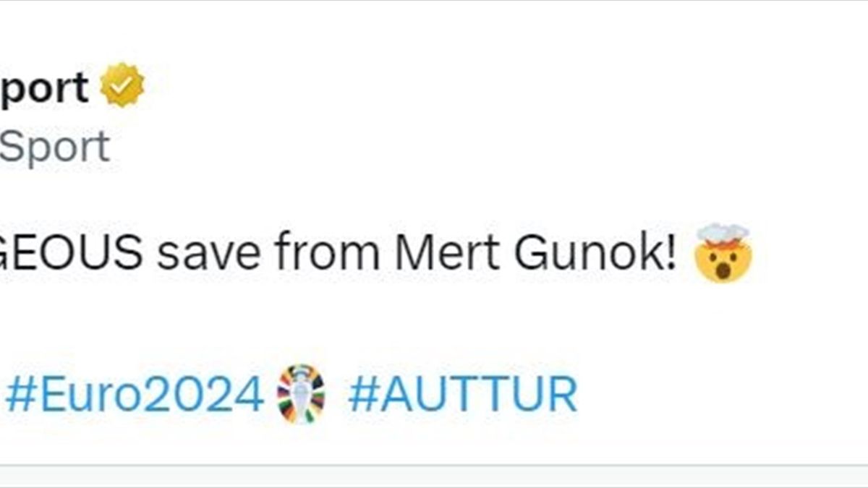Click the Euro 2024 trophy emoji
This screenshot has height=488, width=868.
(301, 394)
